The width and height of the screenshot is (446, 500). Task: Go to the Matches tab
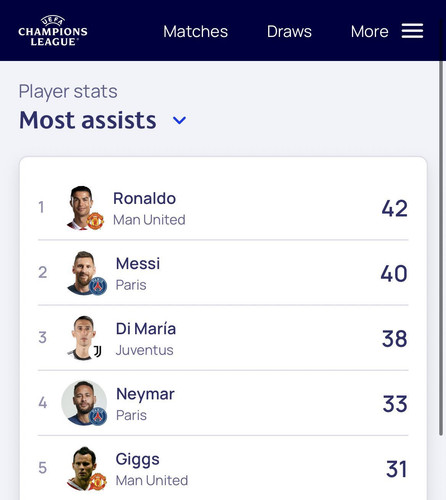click(195, 32)
